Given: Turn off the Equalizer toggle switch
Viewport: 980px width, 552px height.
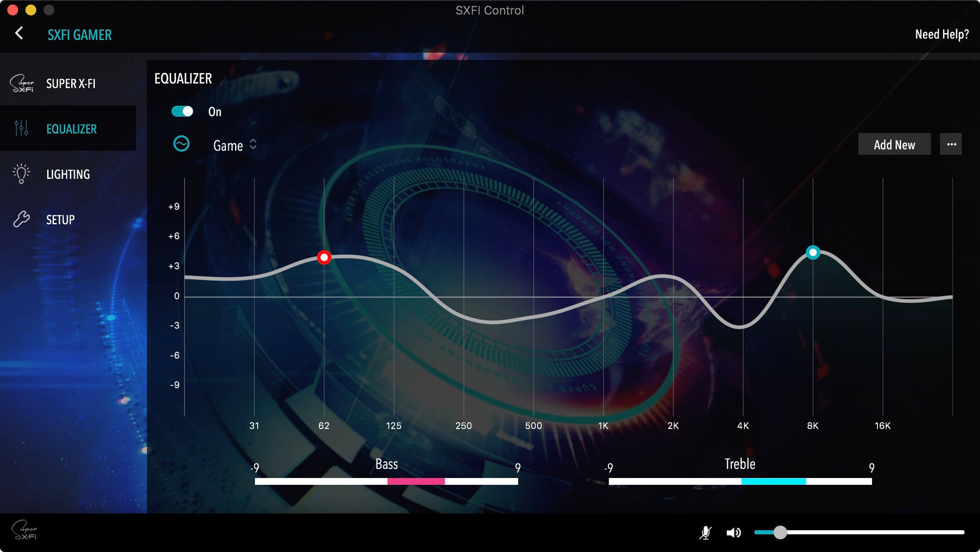Looking at the screenshot, I should click(182, 112).
